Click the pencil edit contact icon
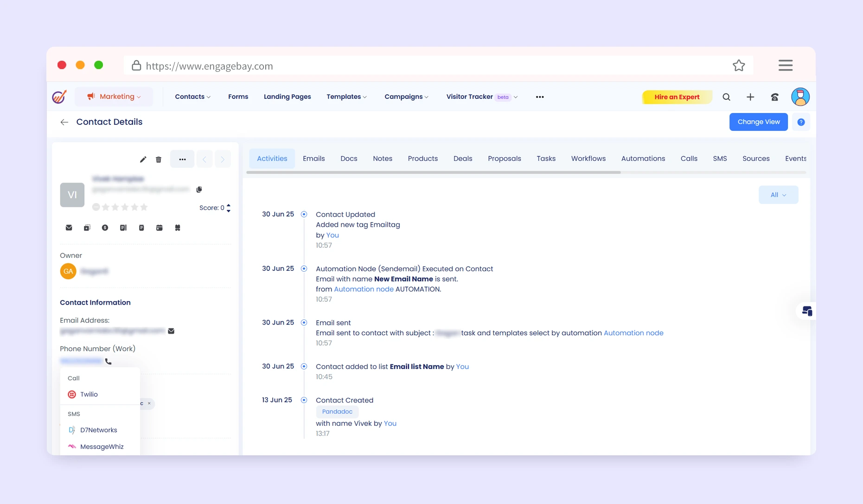Image resolution: width=863 pixels, height=504 pixels. [x=143, y=159]
